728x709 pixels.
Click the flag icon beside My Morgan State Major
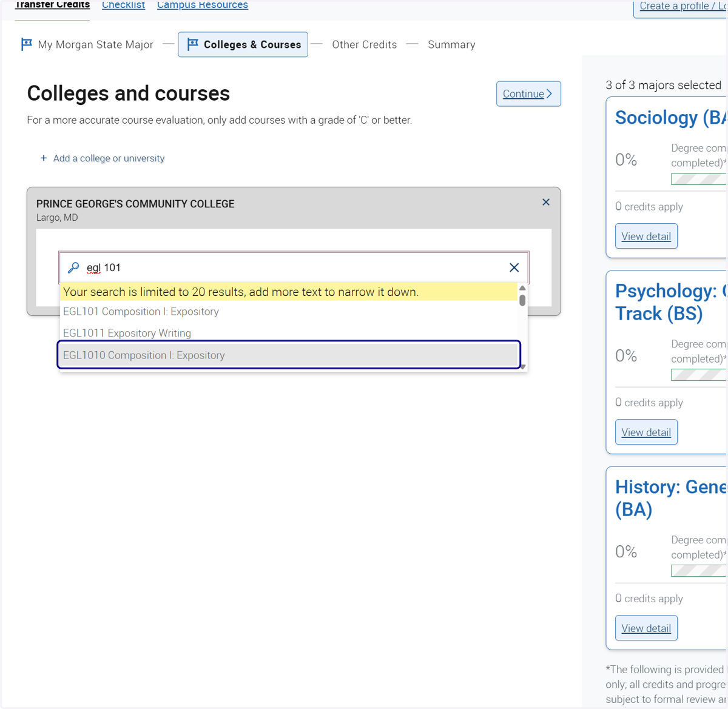[27, 44]
